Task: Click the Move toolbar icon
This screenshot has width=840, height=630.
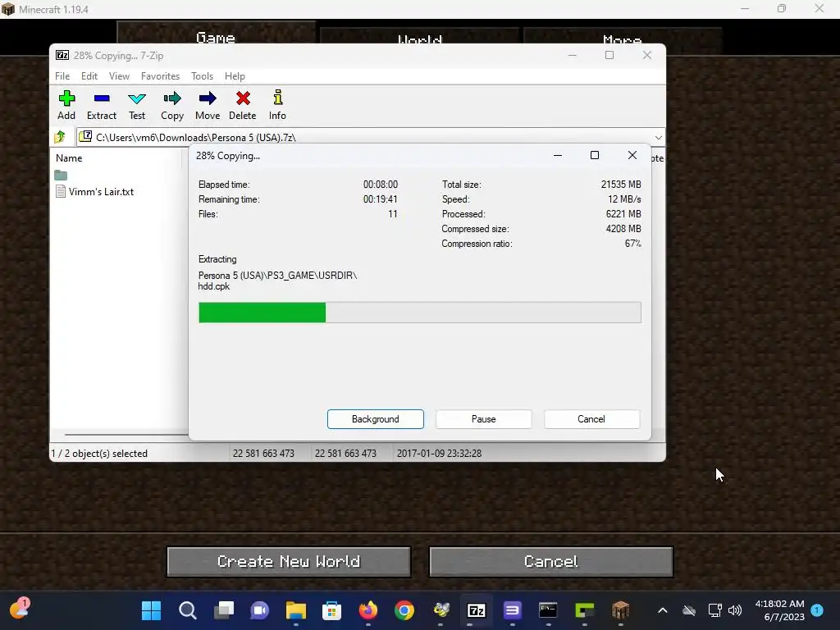Action: pos(208,105)
